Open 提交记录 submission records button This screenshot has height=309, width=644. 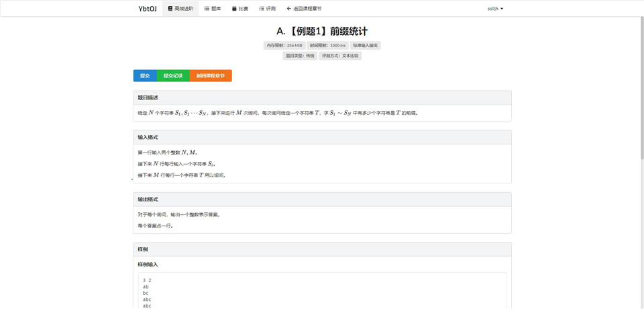click(173, 76)
